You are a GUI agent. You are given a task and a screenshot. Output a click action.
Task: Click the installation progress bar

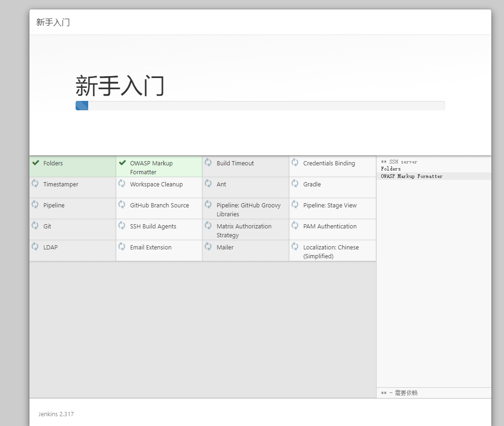tap(260, 106)
